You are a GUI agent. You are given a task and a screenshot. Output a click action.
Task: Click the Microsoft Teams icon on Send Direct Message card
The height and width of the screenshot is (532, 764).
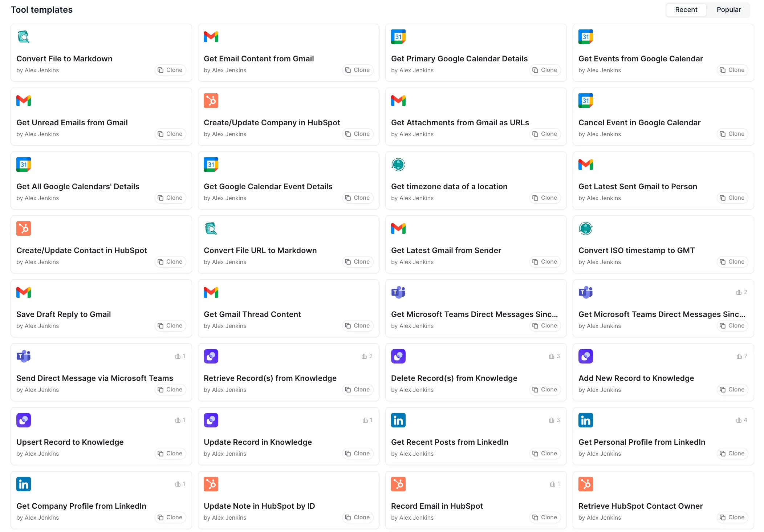[24, 356]
